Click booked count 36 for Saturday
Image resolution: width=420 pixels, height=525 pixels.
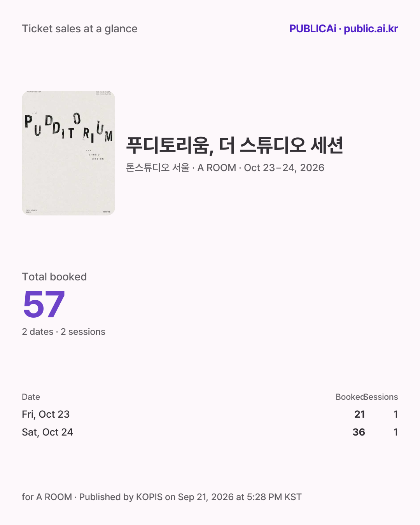pos(359,432)
